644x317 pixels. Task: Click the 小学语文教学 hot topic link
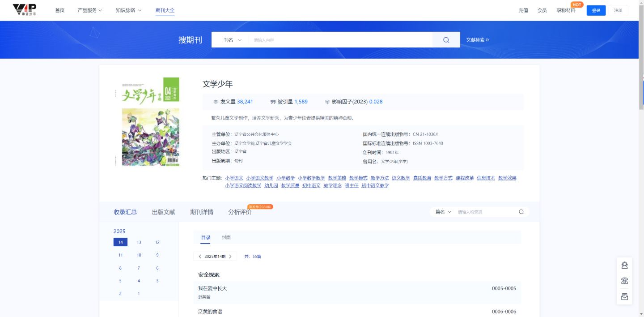(259, 178)
